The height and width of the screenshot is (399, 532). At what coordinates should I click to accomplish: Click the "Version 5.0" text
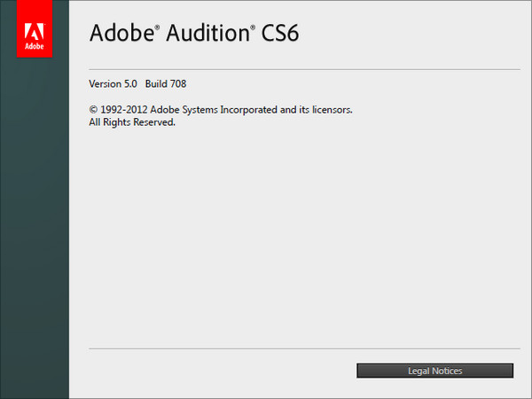[113, 84]
